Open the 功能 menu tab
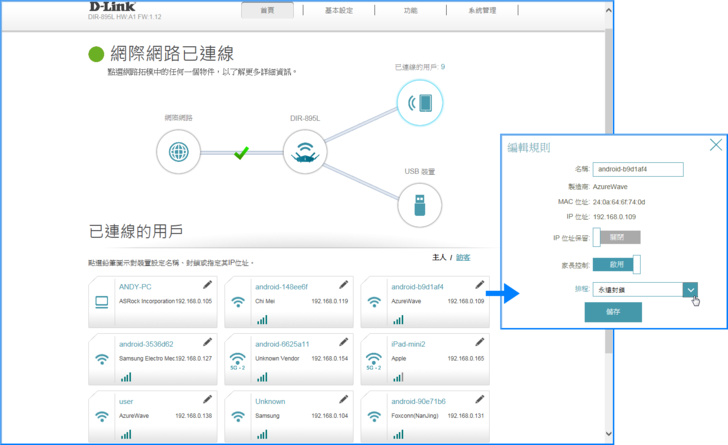 410,10
